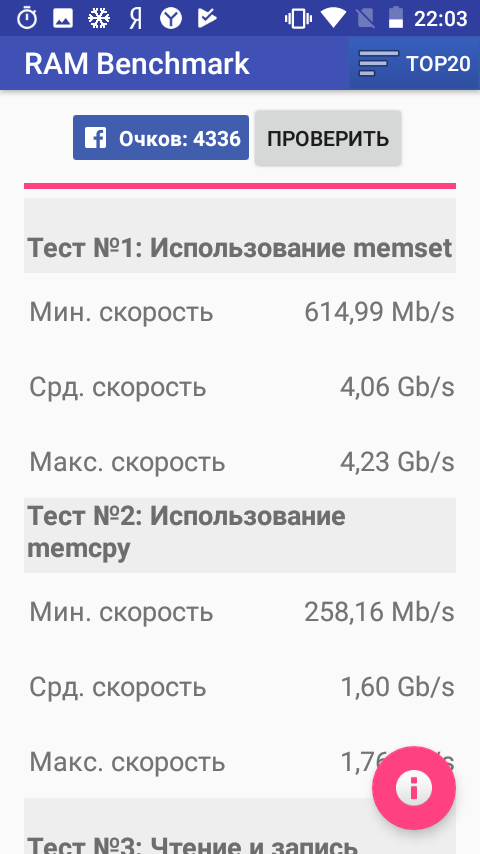Tap the Yandex browser Y icon

click(171, 19)
